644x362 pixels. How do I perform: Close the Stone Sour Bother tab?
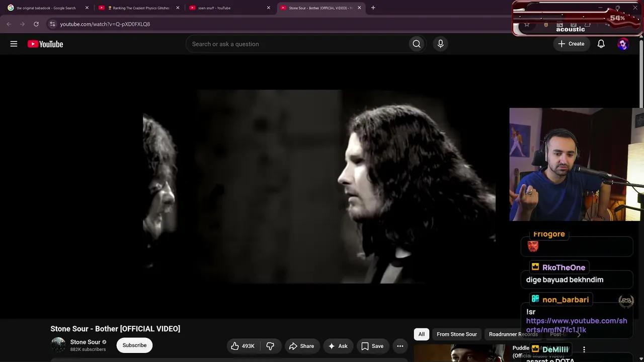359,8
